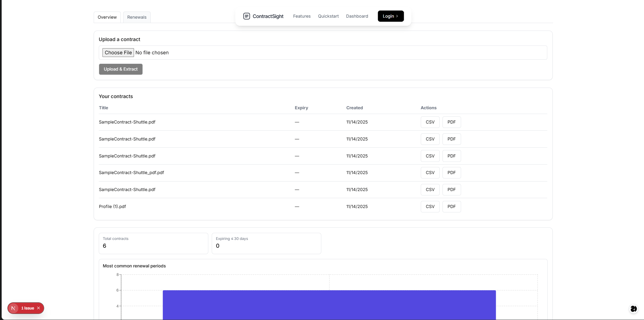Switch to the Overview tab

107,17
